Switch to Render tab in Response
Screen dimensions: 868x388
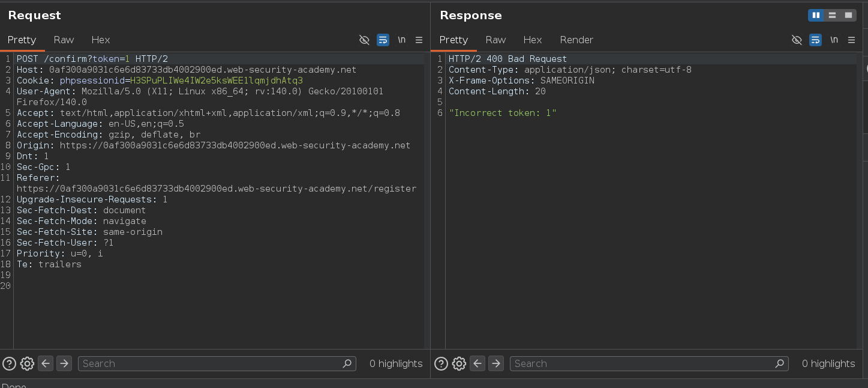pyautogui.click(x=576, y=40)
